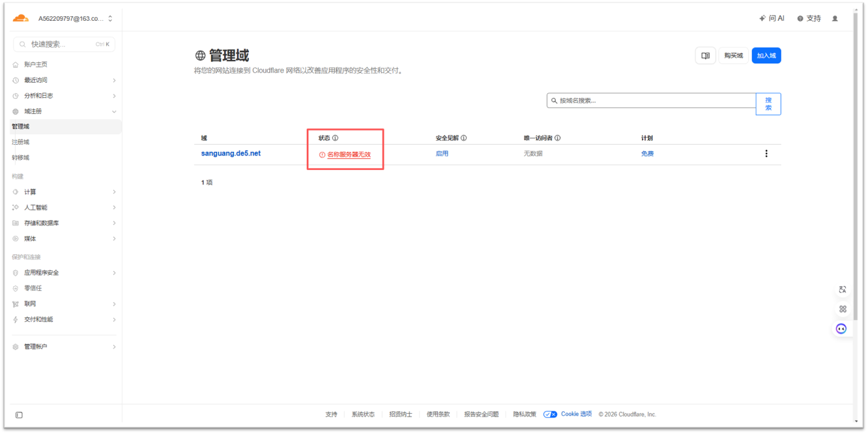
Task: Click the Cloudflare logo in the sidebar
Action: (x=21, y=18)
